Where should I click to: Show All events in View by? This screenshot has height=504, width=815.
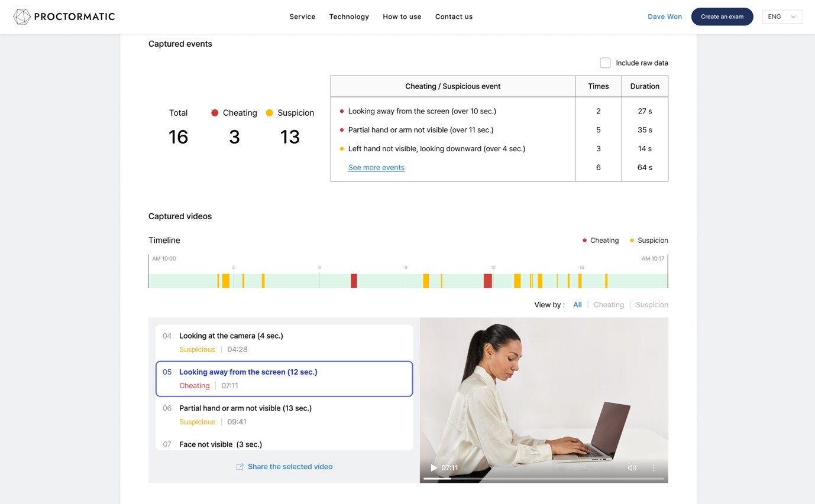click(x=577, y=305)
